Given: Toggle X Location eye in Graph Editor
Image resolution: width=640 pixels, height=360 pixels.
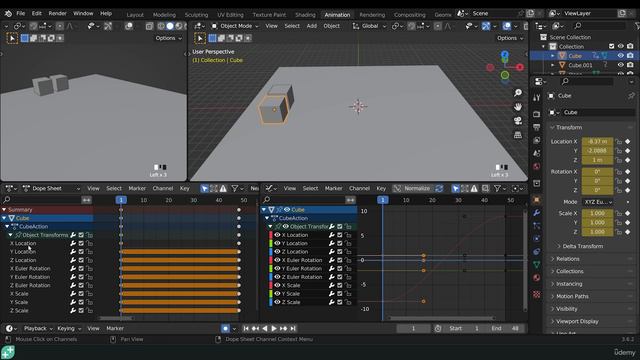Looking at the screenshot, I should 278,235.
